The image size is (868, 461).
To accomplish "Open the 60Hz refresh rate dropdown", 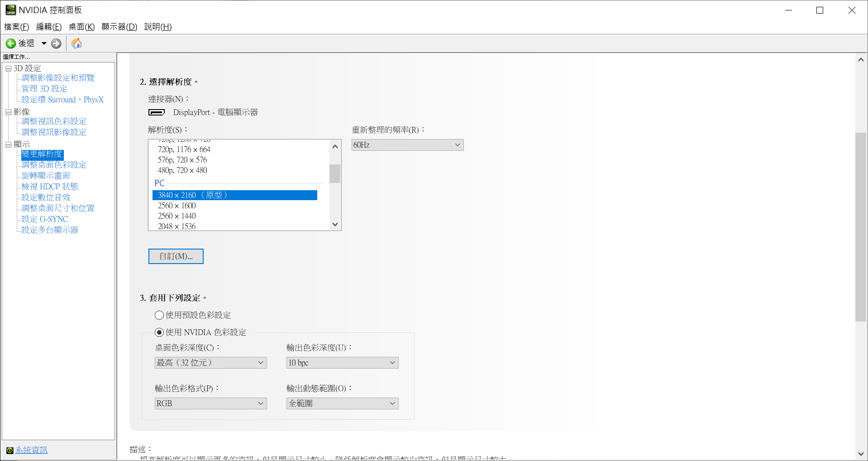I will 407,145.
